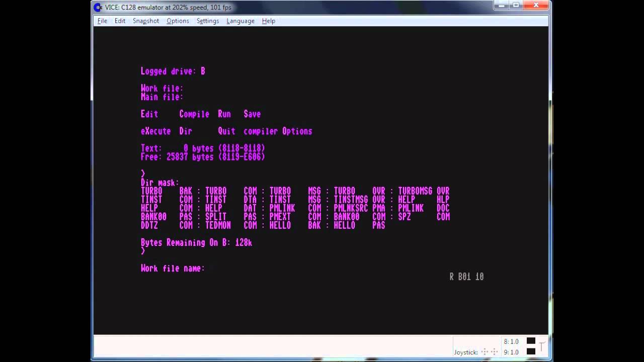Click the 'HELP COM' directory entry
Image resolution: width=644 pixels, height=362 pixels.
click(x=167, y=208)
